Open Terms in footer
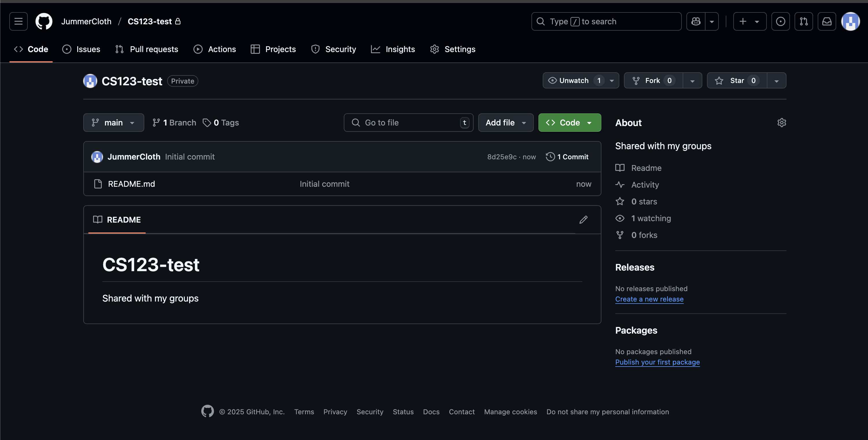868x440 pixels. pyautogui.click(x=304, y=412)
